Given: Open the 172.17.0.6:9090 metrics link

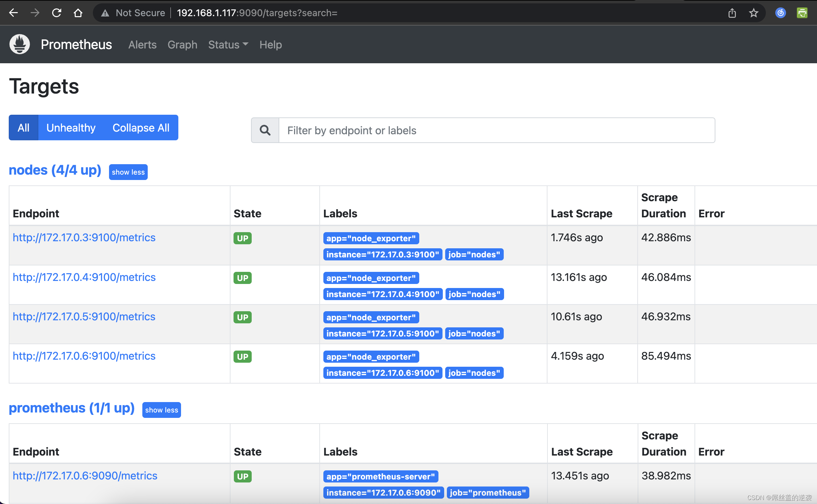Looking at the screenshot, I should pyautogui.click(x=85, y=475).
